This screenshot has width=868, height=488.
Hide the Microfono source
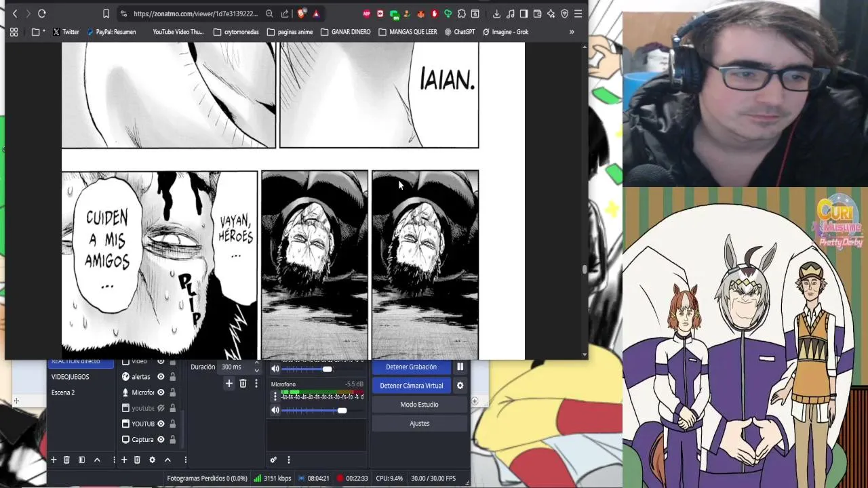[x=161, y=392]
